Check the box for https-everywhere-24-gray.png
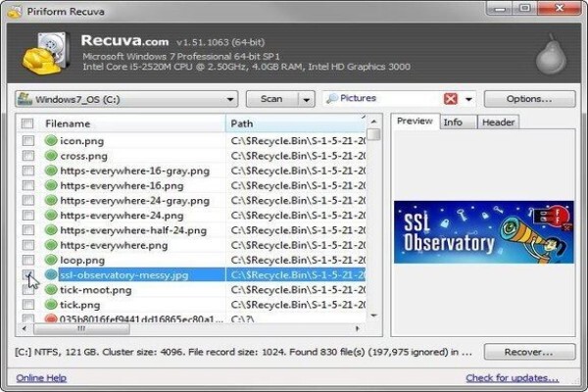Viewport: 588px width, 392px height. [x=28, y=200]
